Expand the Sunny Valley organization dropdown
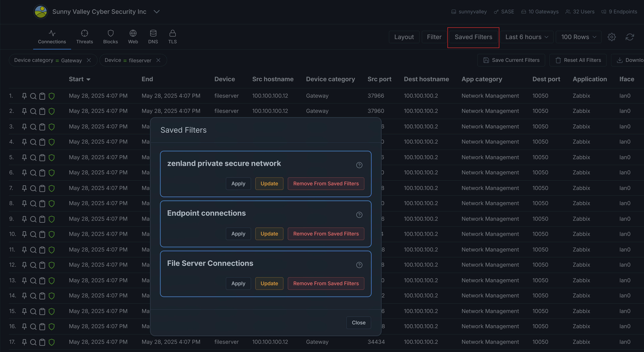This screenshot has height=352, width=644. [x=157, y=12]
